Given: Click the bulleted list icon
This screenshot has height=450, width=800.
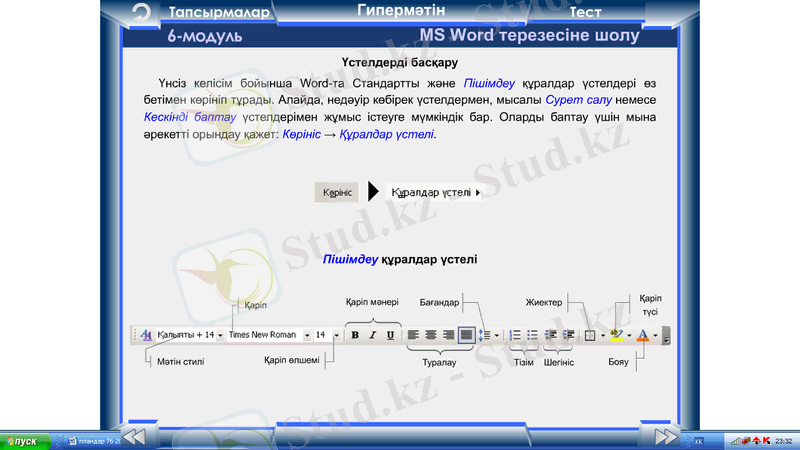Looking at the screenshot, I should [533, 335].
